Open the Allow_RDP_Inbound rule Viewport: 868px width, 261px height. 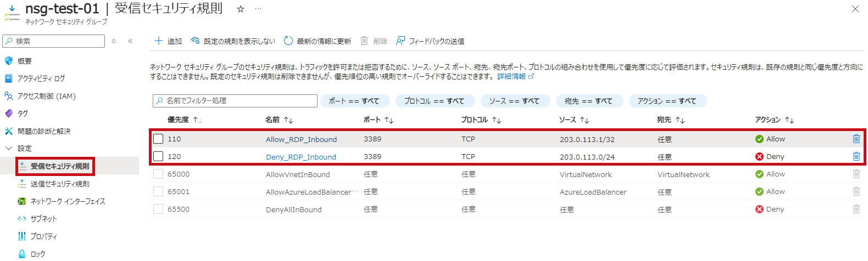click(301, 139)
